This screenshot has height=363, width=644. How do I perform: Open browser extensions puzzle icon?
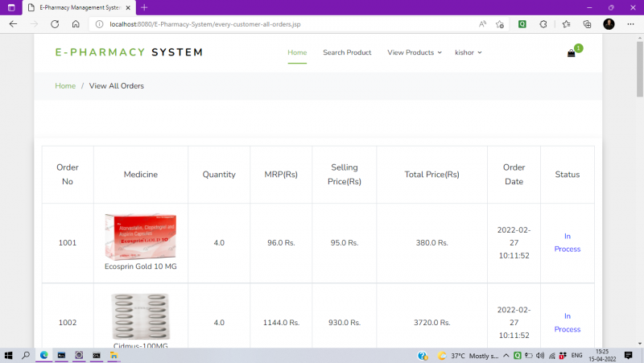tap(543, 24)
